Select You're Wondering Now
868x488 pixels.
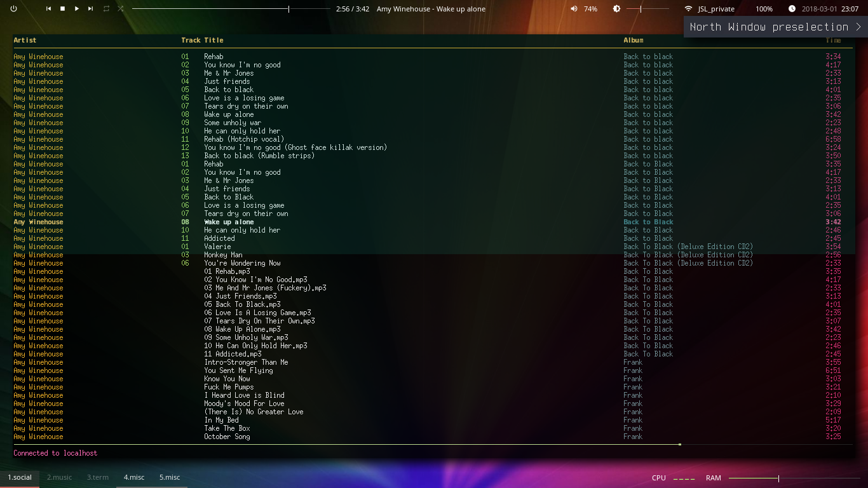(x=242, y=263)
